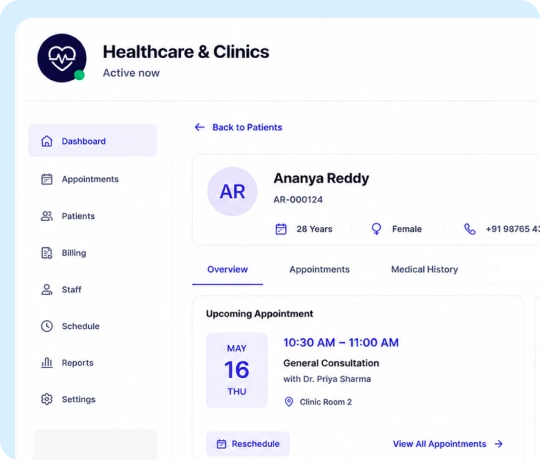Click the Healthcare & Clinics title
Viewport: 540px width, 460px height.
click(186, 52)
